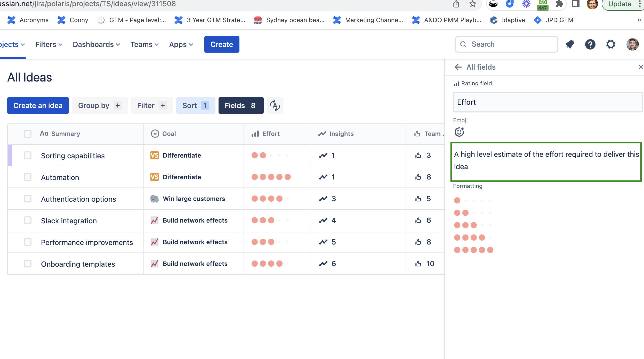
Task: Open the JPD GTM bookmark
Action: [554, 20]
